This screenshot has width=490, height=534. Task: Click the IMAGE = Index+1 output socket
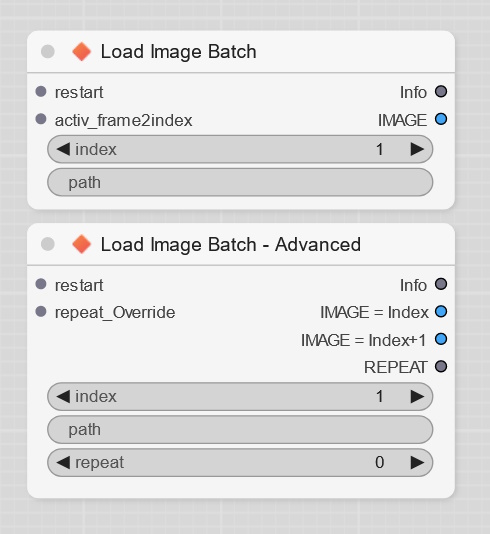coord(441,339)
